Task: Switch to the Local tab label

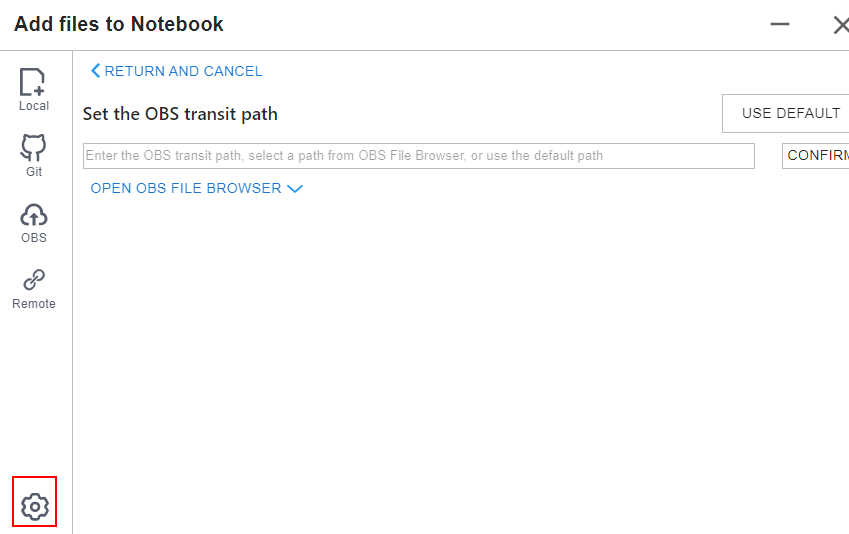Action: [x=34, y=106]
